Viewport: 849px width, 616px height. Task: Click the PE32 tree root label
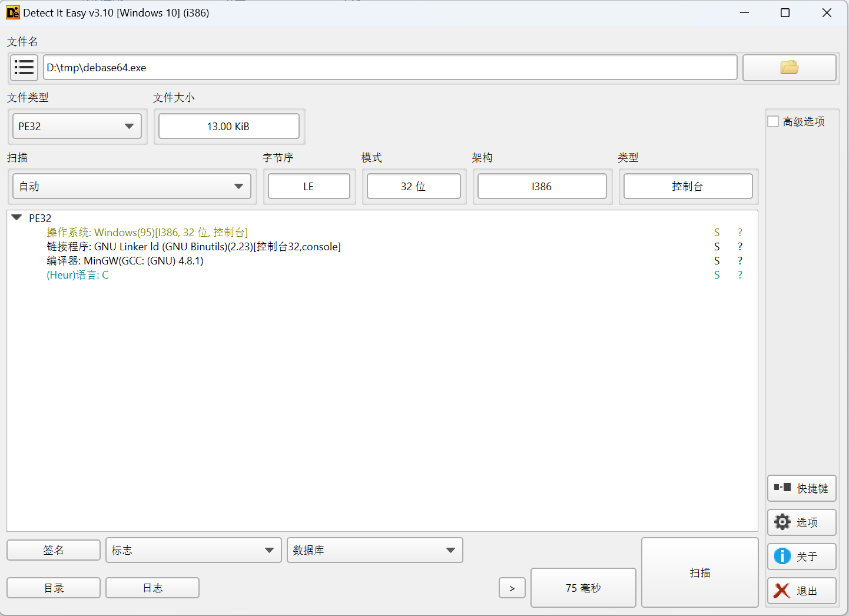tap(40, 218)
